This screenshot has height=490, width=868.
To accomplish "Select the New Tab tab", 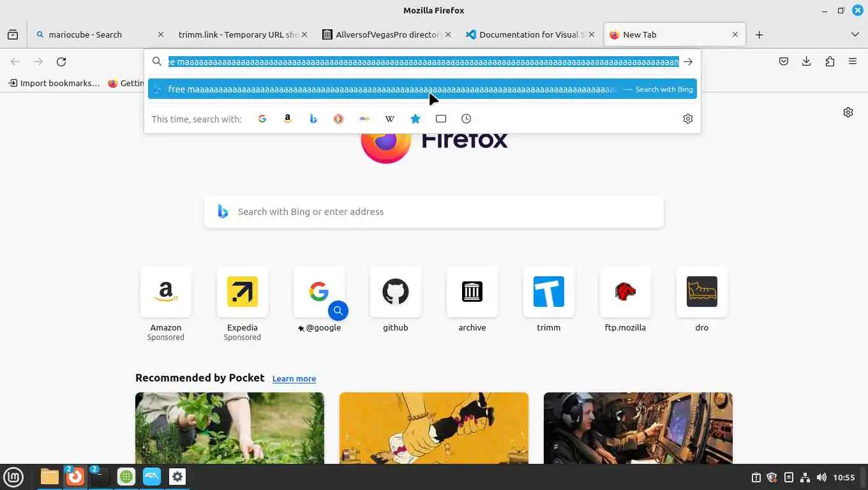I will pos(674,34).
